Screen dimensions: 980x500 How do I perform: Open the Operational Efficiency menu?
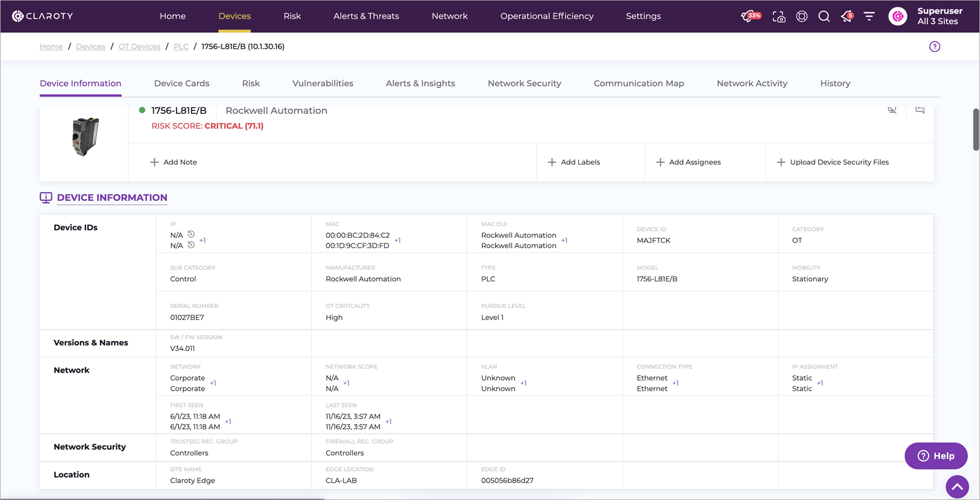tap(547, 16)
